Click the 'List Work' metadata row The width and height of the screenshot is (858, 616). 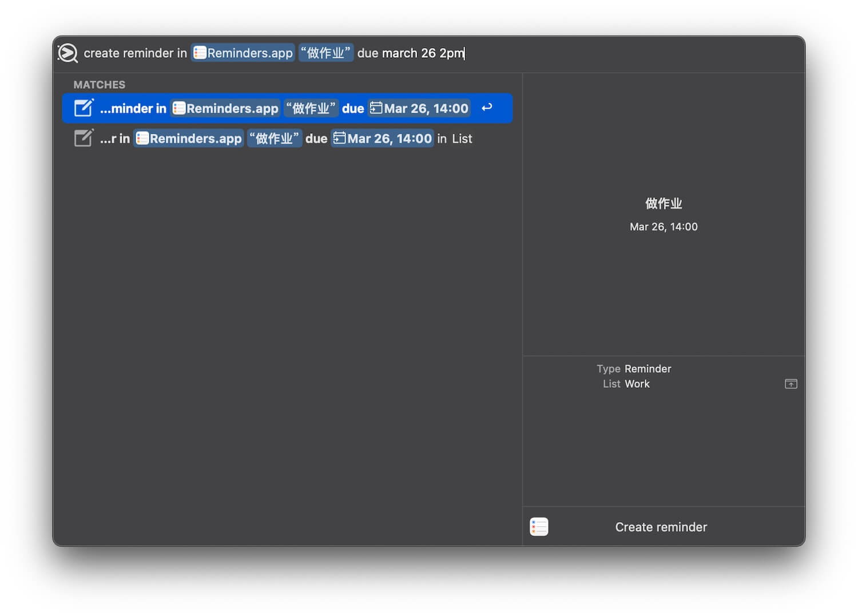(626, 384)
